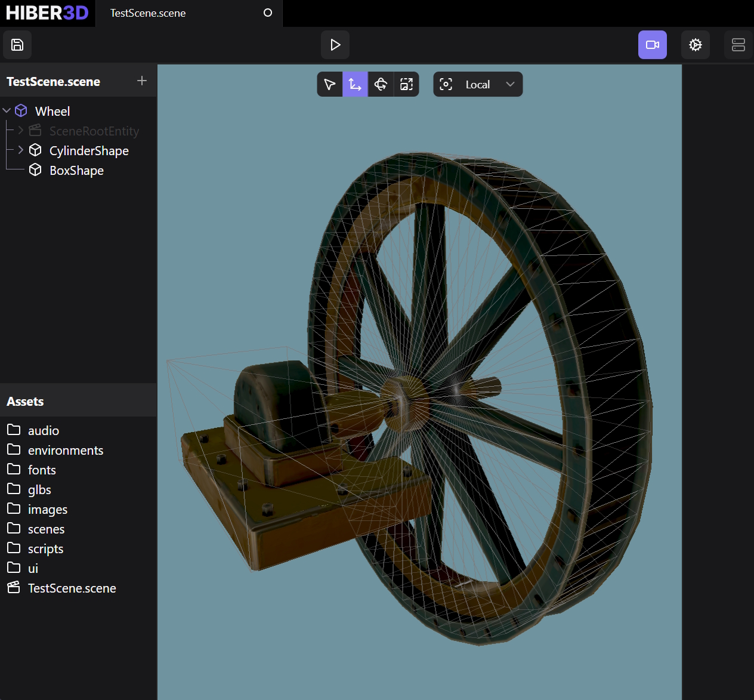Click the unsaved indicator circle on tab
Viewport: 754px width, 700px height.
click(268, 13)
